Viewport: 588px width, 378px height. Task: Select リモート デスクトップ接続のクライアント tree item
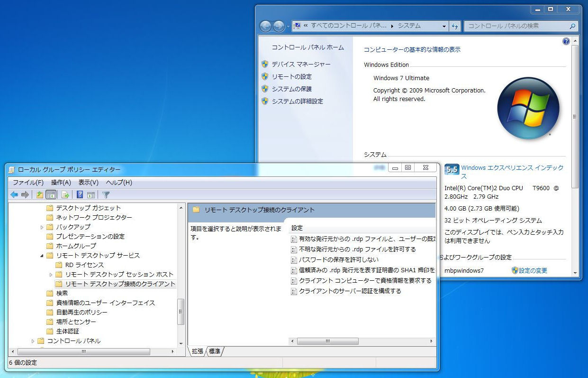click(x=120, y=284)
